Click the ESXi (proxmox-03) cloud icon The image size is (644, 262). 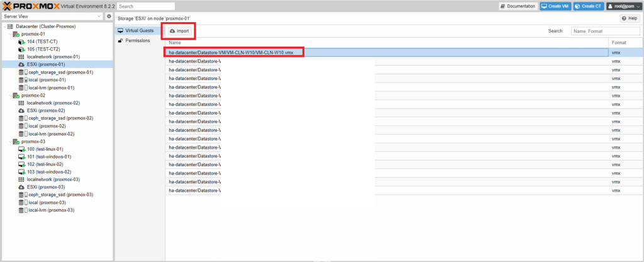coord(21,187)
